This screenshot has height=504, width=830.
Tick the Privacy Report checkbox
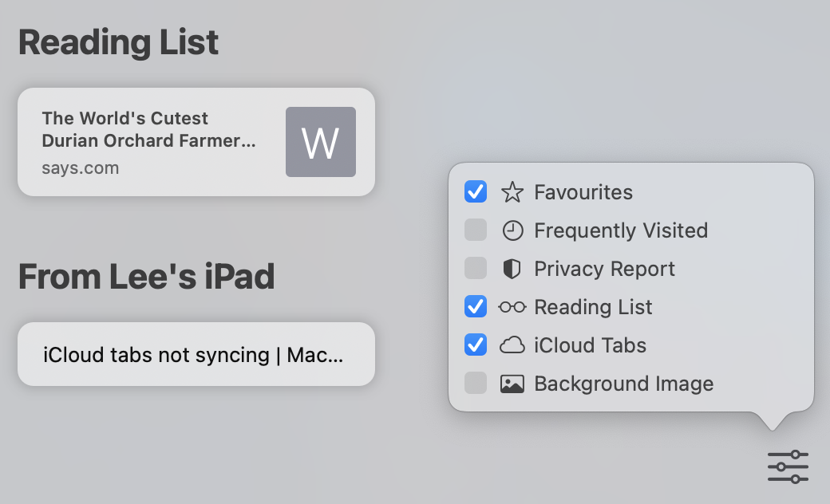coord(476,268)
